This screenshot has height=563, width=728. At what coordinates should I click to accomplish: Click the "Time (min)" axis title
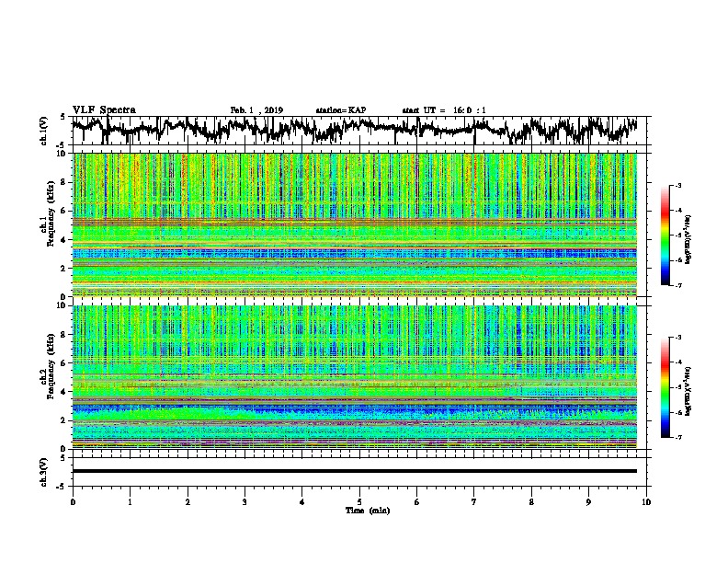point(368,511)
